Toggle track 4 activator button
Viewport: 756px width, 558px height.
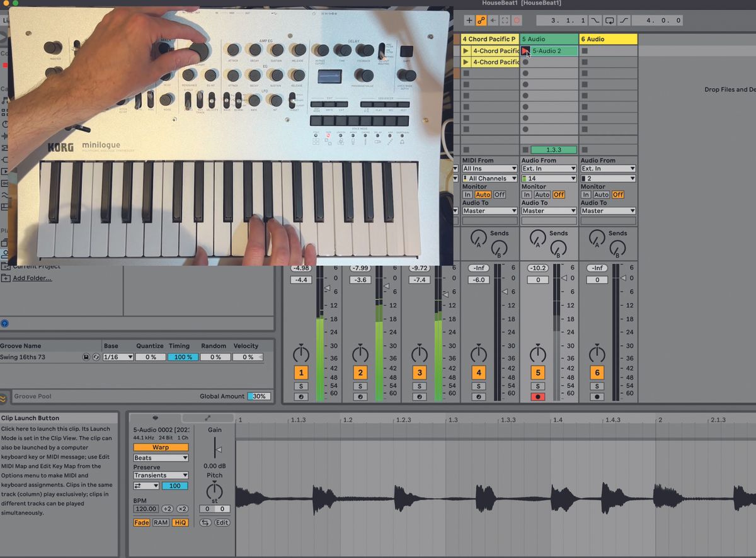coord(479,373)
